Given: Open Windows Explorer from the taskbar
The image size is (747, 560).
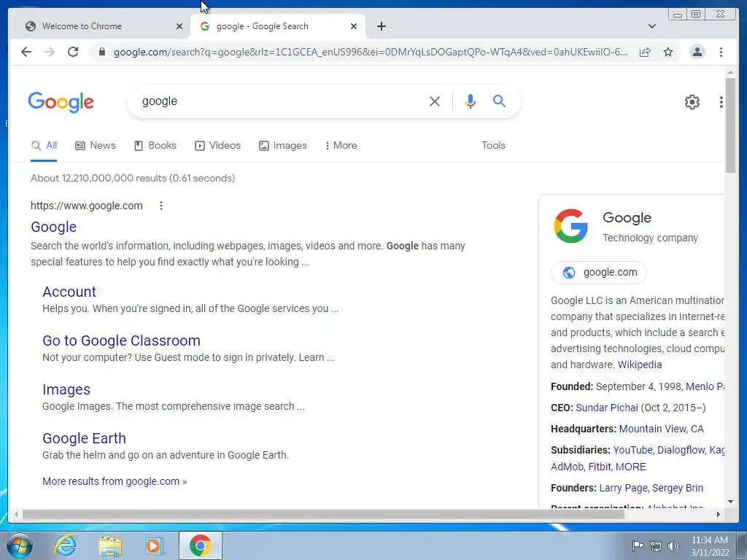Looking at the screenshot, I should pos(110,546).
